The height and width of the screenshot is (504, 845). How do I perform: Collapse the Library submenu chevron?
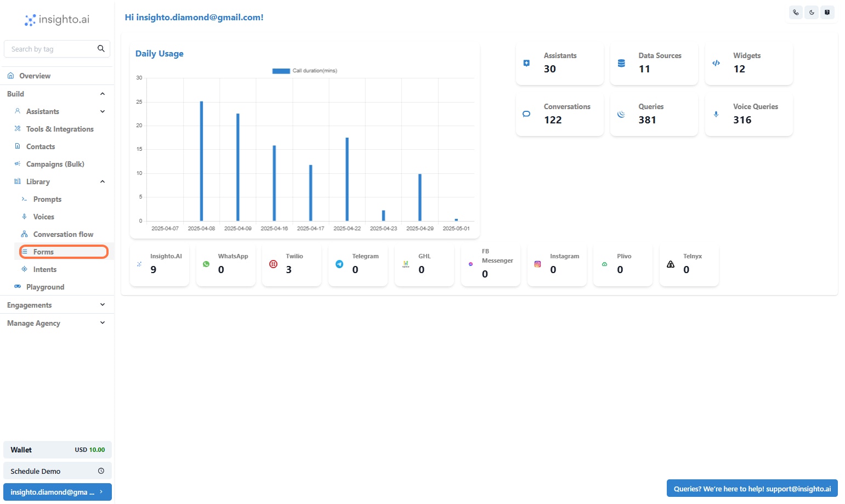click(103, 182)
